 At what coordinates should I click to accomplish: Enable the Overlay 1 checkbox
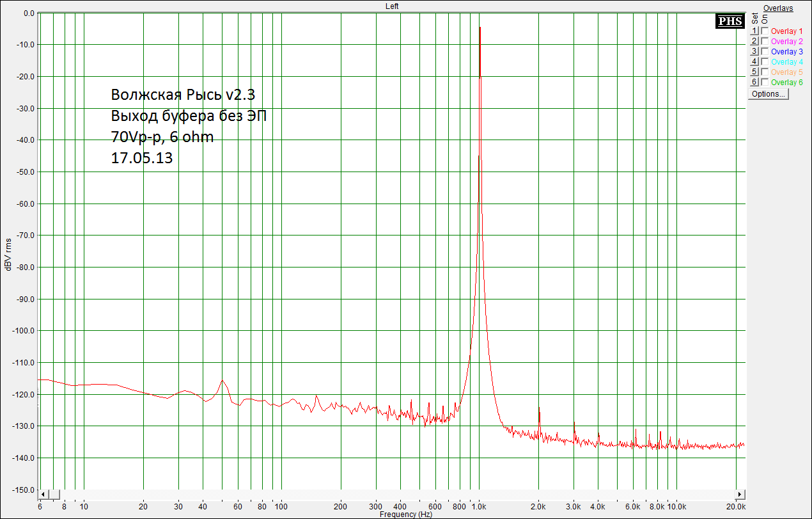click(765, 31)
